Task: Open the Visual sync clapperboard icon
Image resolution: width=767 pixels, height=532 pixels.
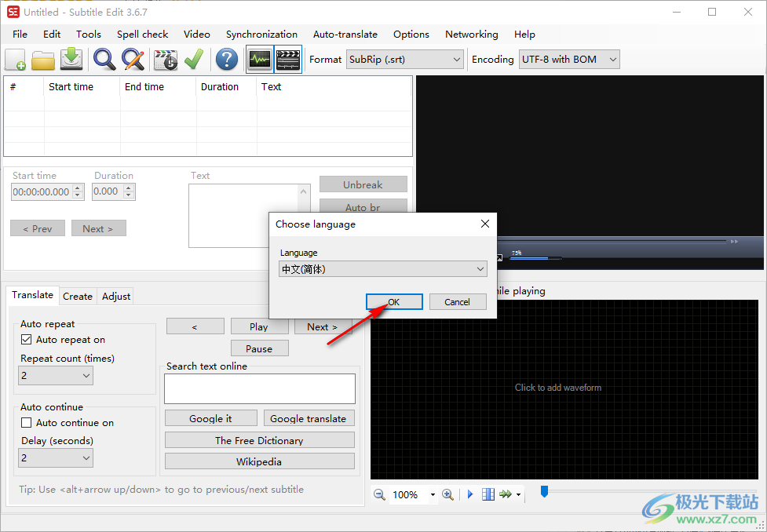Action: tap(166, 60)
